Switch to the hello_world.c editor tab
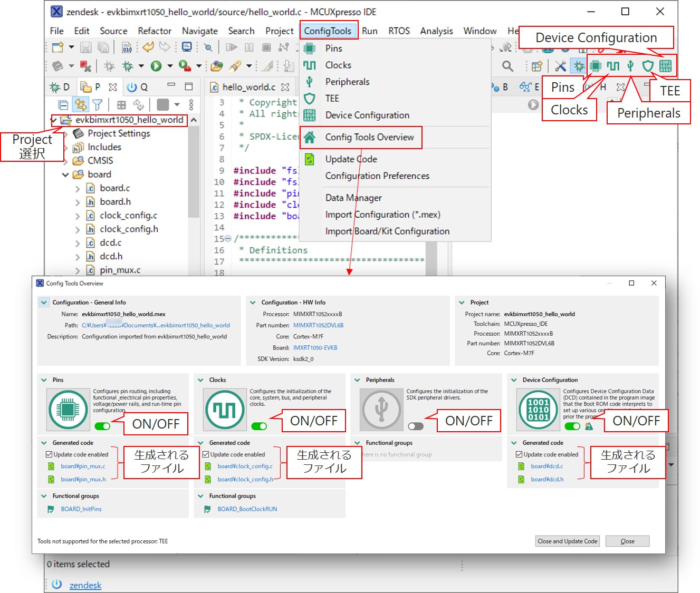Screen dimensions: 700x593 click(248, 87)
